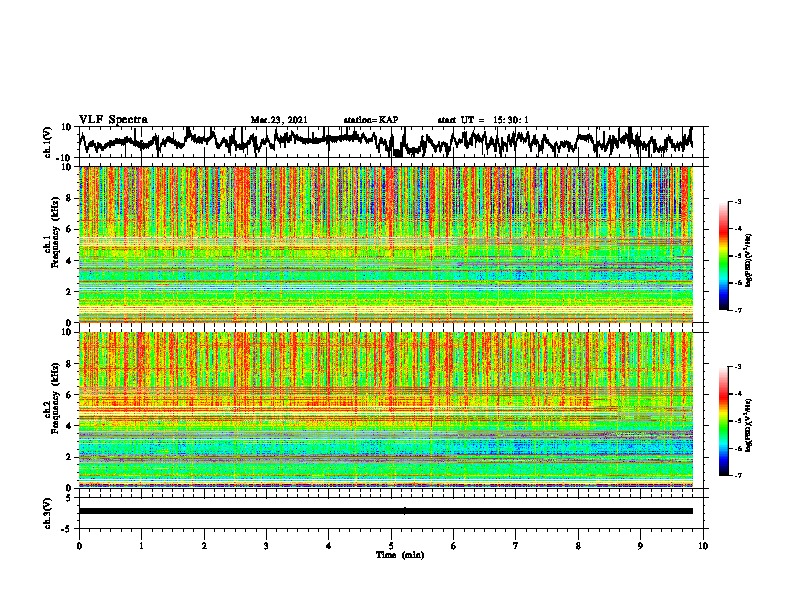The height and width of the screenshot is (612, 792).
Task: Select the date text "Mar.23, 2021"
Action: tap(279, 120)
